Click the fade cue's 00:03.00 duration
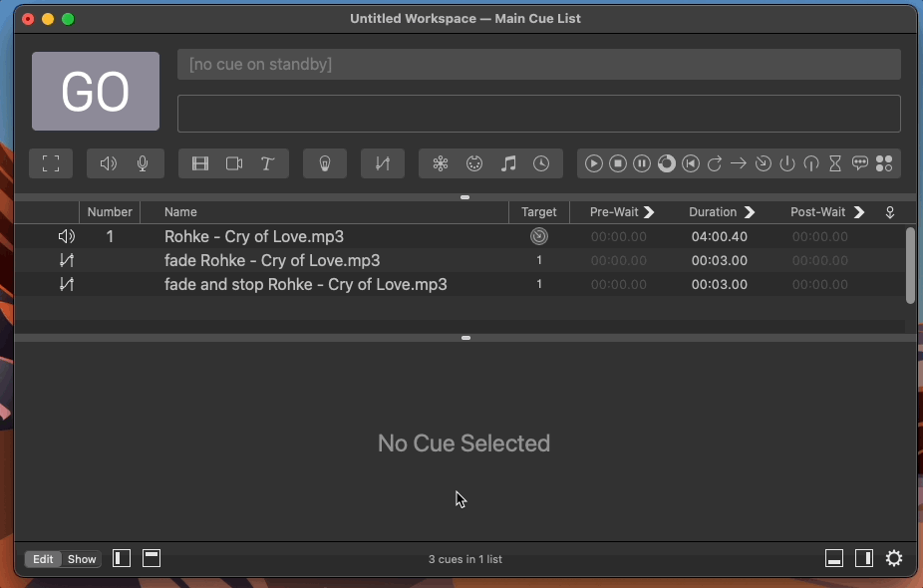Image resolution: width=923 pixels, height=588 pixels. 720,260
